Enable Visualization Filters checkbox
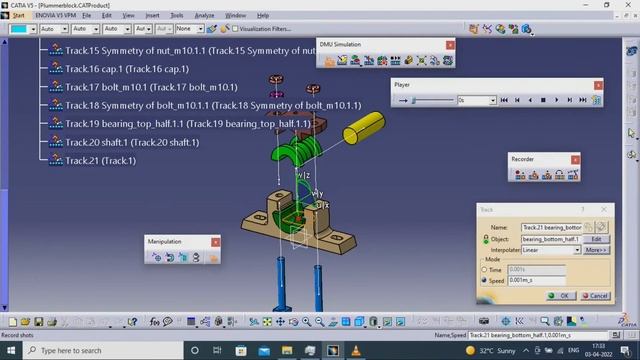 click(x=235, y=29)
